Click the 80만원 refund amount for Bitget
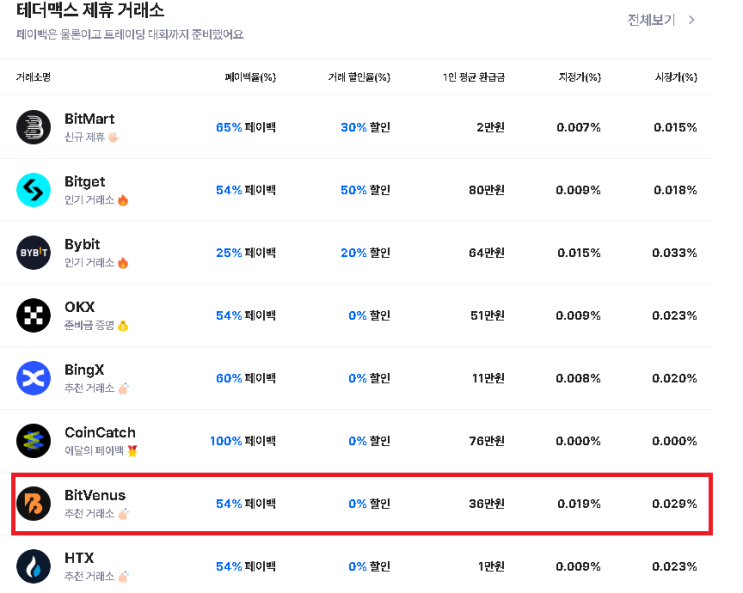The height and width of the screenshot is (593, 743). pos(487,190)
